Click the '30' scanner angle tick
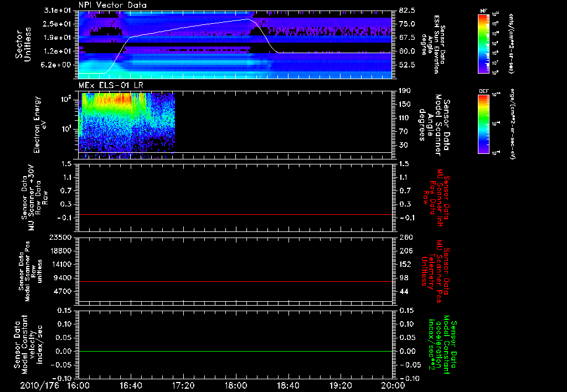Screen dimensions: 567x392 point(403,146)
